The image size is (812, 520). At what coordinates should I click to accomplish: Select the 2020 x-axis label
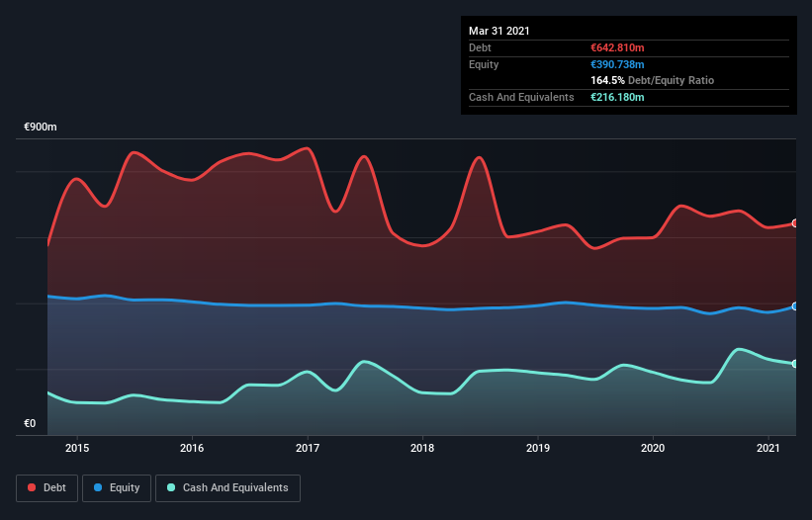click(653, 448)
